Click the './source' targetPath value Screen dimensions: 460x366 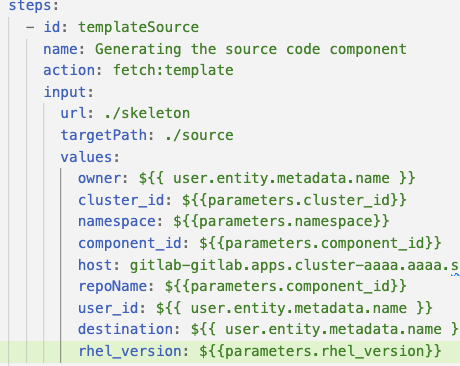(x=199, y=135)
